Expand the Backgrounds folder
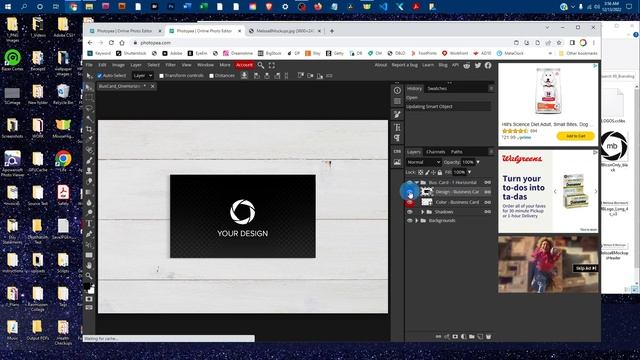The height and width of the screenshot is (360, 640). pyautogui.click(x=417, y=220)
